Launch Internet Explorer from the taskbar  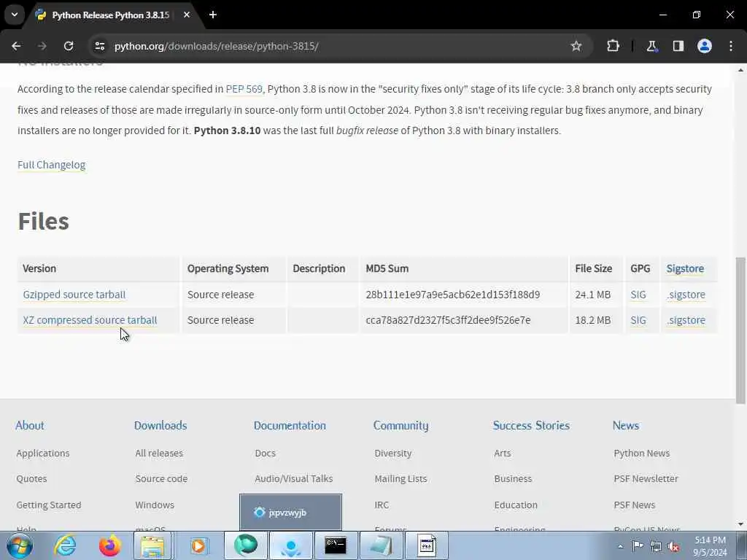pyautogui.click(x=65, y=545)
